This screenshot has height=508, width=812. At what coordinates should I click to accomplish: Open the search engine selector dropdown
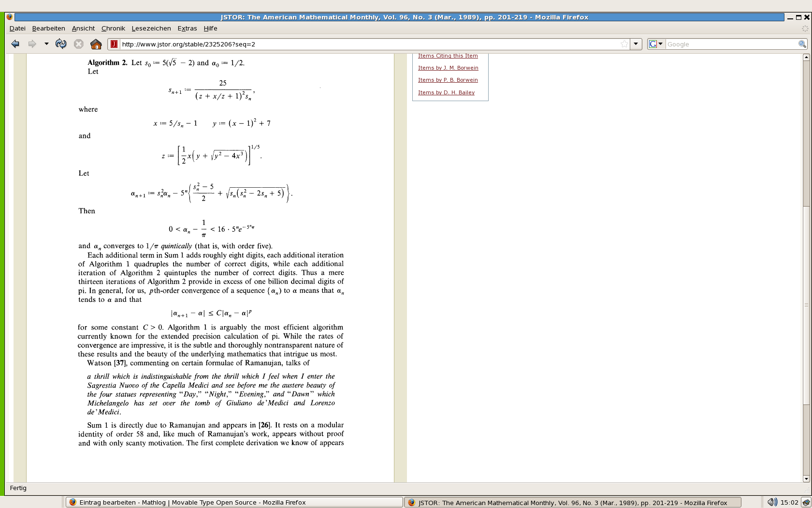click(656, 44)
